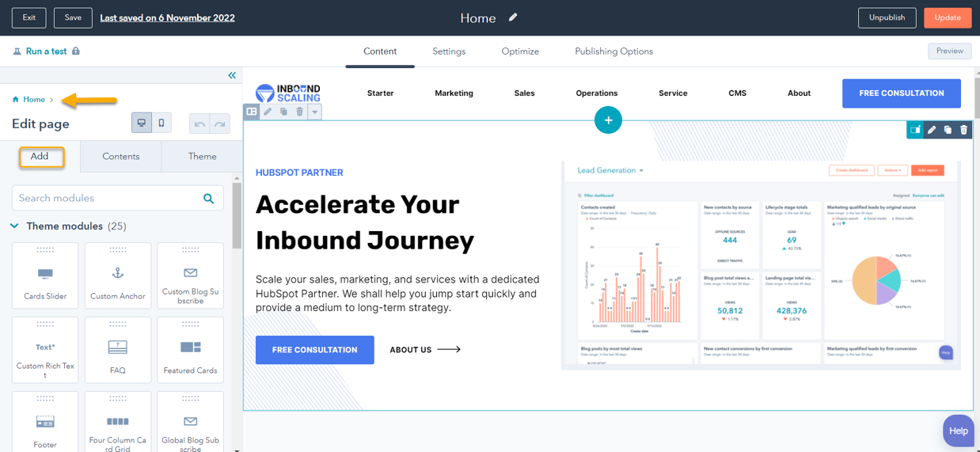Screen dimensions: 980x452
Task: Click the hero section column layout icon
Action: (x=915, y=130)
